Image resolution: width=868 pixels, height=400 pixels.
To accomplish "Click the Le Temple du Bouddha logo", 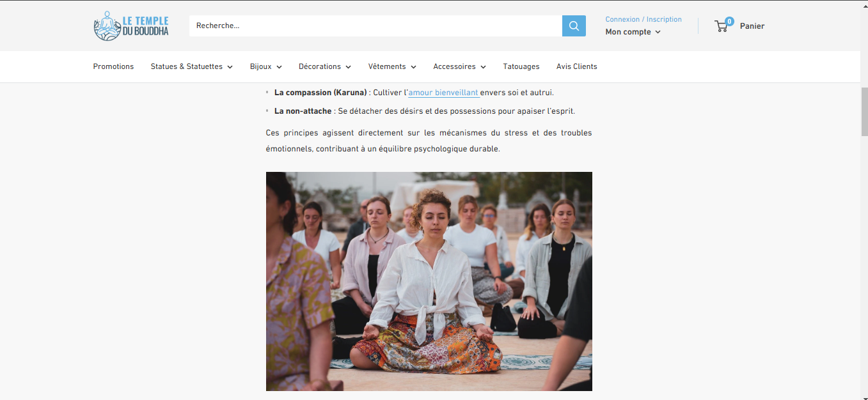I will point(131,26).
